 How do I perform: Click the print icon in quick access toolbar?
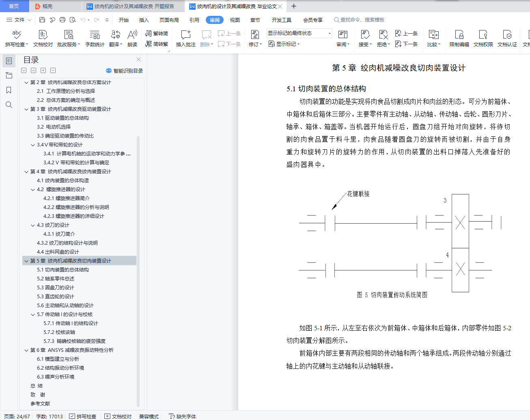click(62, 19)
